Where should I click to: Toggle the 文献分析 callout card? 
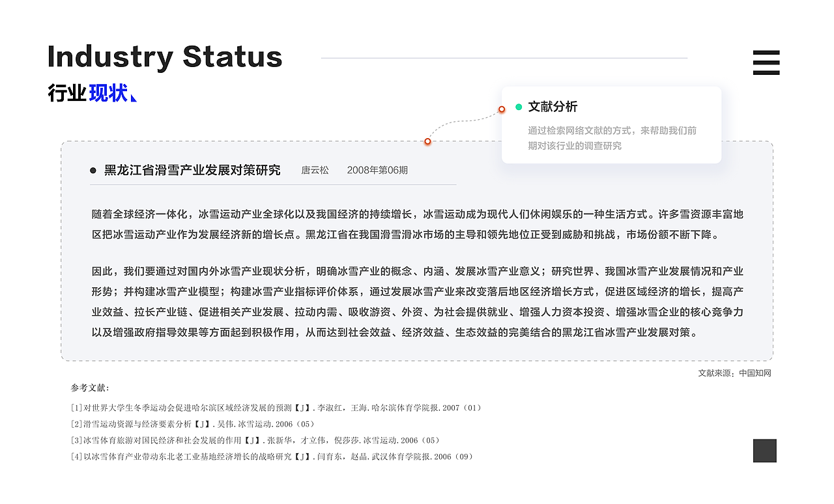coord(611,124)
